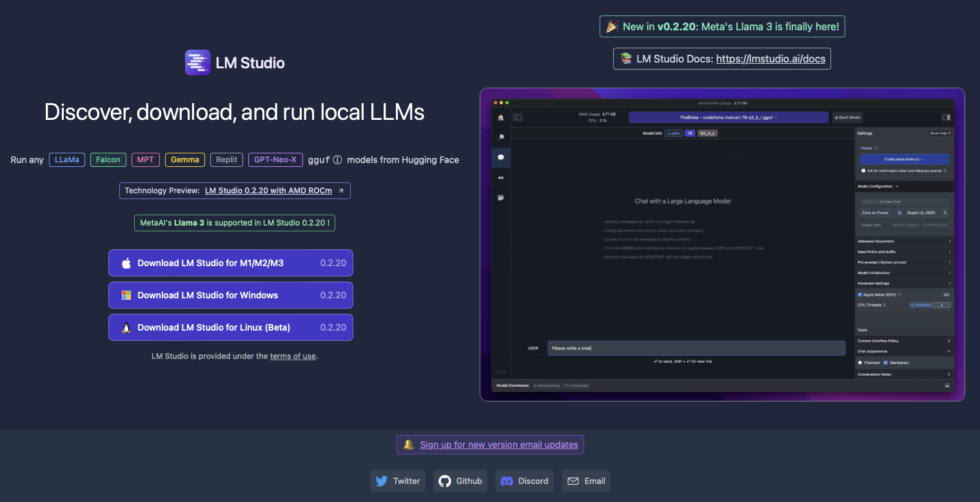Image resolution: width=980 pixels, height=502 pixels.
Task: Click the 'New in v0.2.20' Llama 3 banner
Action: point(722,26)
